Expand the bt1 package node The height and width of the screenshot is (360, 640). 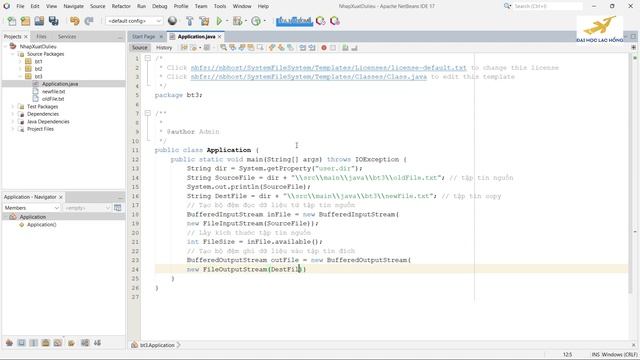[20, 61]
